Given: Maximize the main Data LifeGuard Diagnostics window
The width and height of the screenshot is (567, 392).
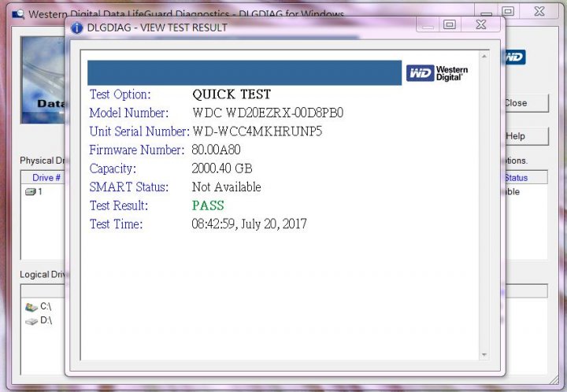Looking at the screenshot, I should click(x=508, y=11).
